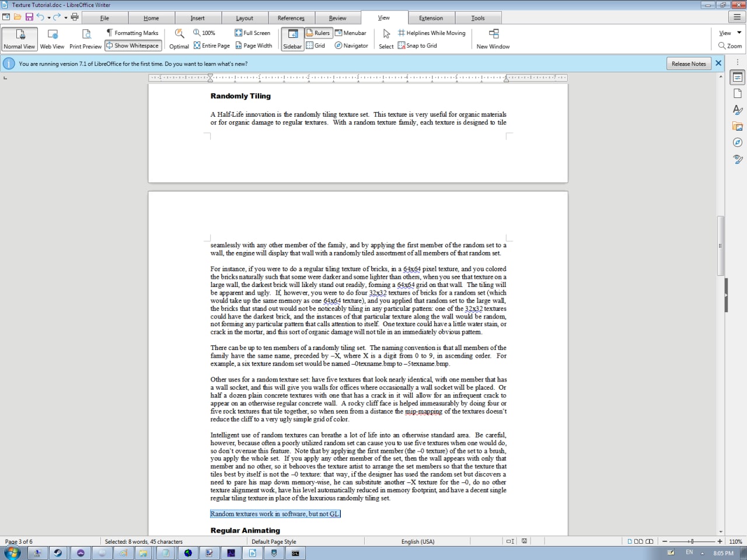Screen dimensions: 747x560
Task: Open the Layout tab
Action: (245, 18)
